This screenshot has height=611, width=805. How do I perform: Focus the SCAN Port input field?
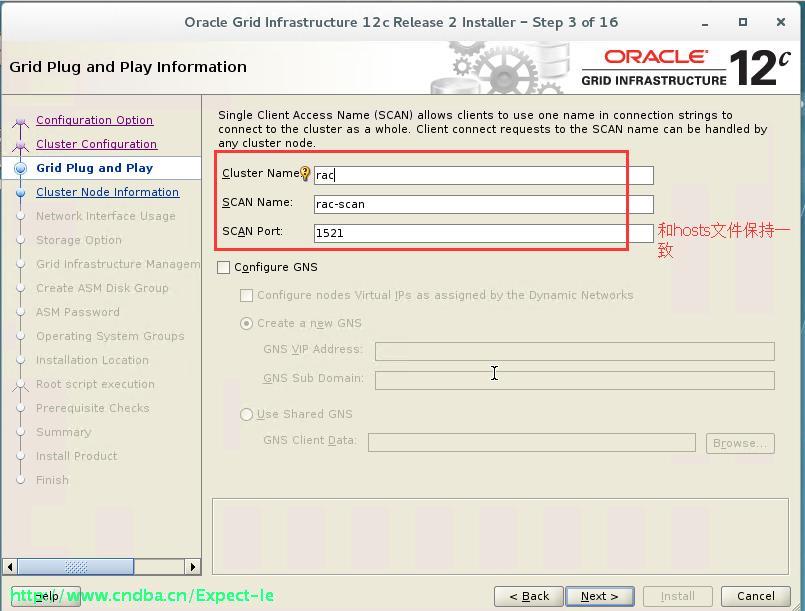coord(484,233)
